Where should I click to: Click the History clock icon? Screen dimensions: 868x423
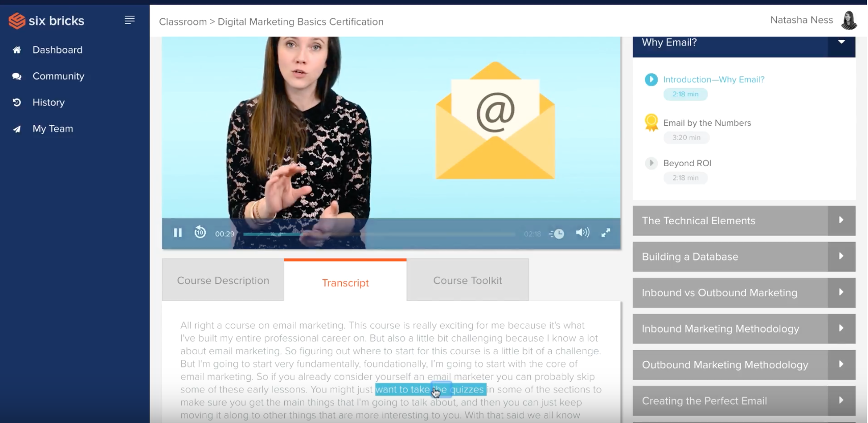(17, 102)
